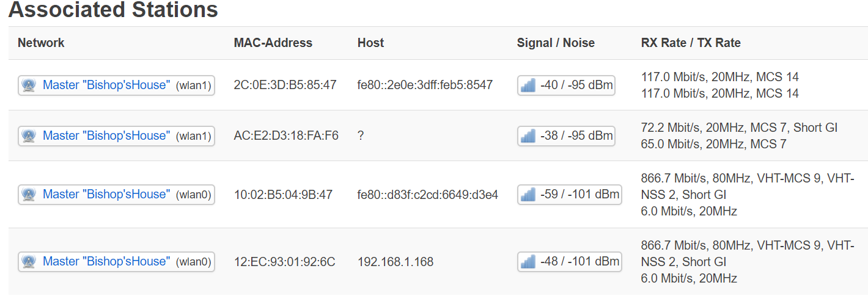Click wireless icon for station AC:E2:D3:18:FA:F6
Image resolution: width=868 pixels, height=296 pixels.
click(29, 135)
